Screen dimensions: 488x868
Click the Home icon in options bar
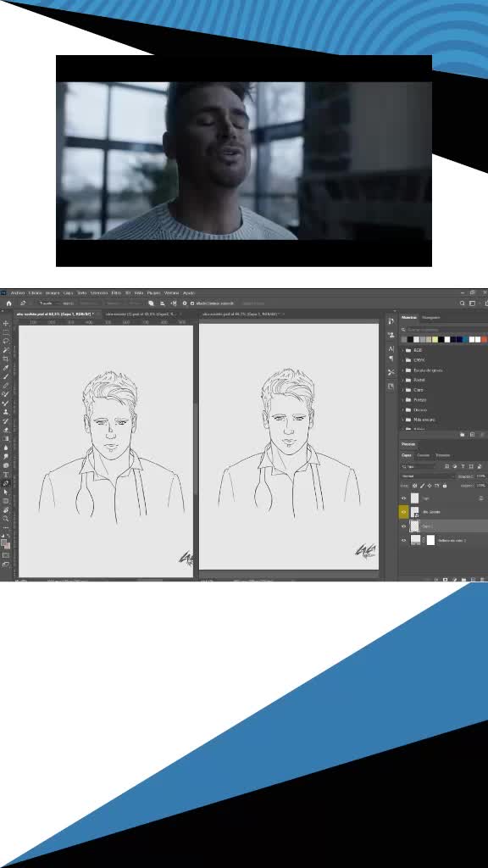coord(8,303)
